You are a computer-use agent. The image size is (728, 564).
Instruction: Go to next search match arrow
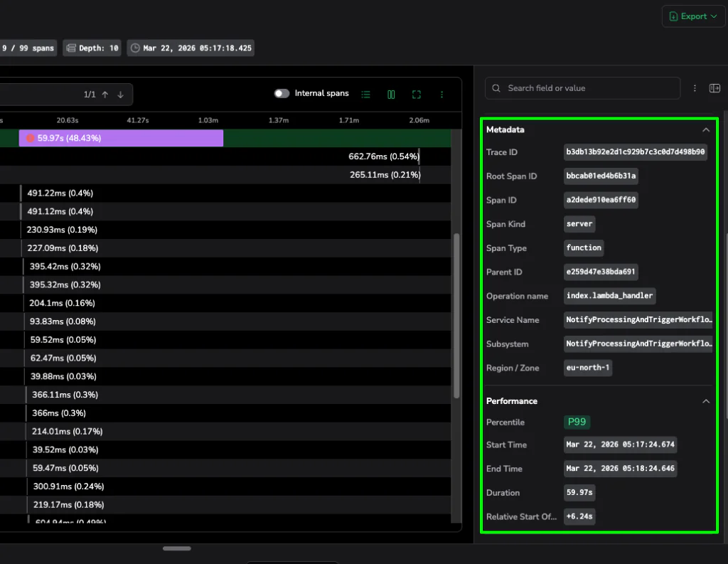[x=121, y=95]
